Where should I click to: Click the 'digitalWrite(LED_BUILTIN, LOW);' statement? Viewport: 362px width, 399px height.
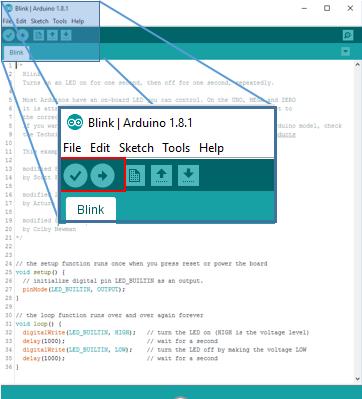[78, 350]
